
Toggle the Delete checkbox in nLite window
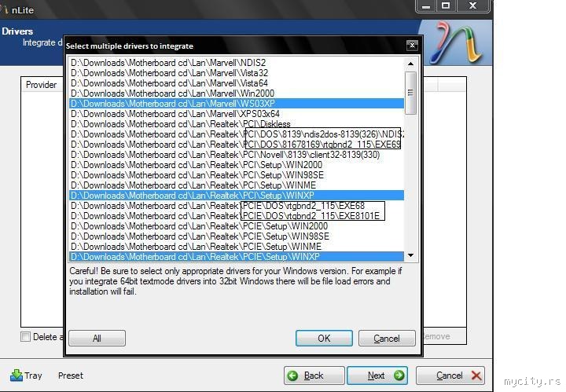click(x=26, y=337)
